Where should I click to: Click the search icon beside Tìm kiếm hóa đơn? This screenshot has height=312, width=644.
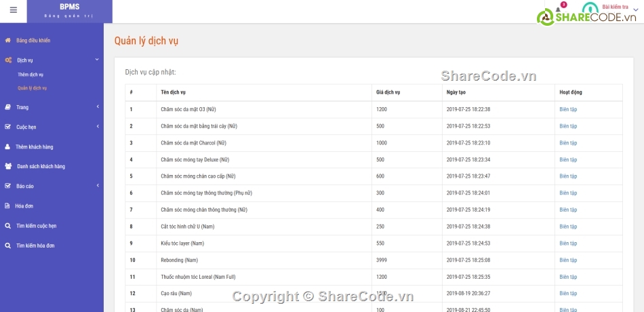point(7,246)
